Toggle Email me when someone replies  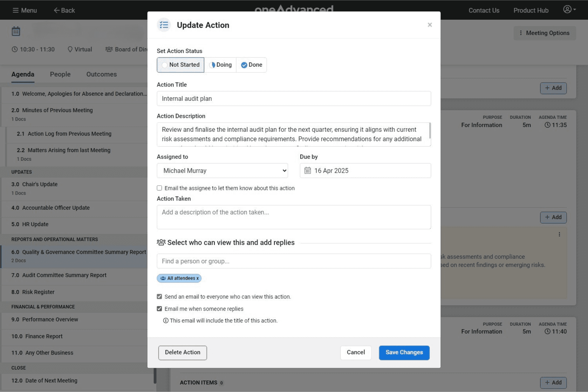[x=159, y=308]
